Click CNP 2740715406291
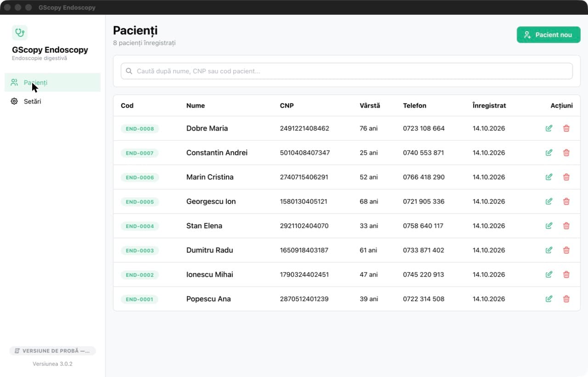Image resolution: width=588 pixels, height=377 pixels. coord(304,177)
